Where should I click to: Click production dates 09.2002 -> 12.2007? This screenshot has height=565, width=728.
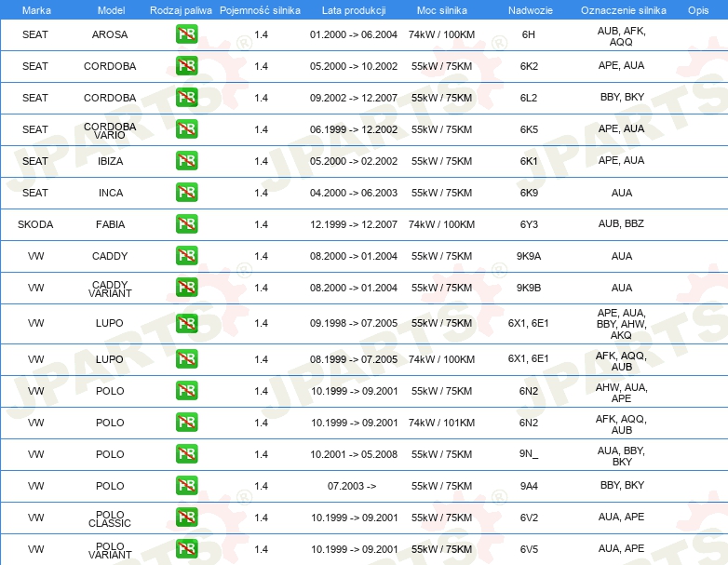pyautogui.click(x=354, y=98)
